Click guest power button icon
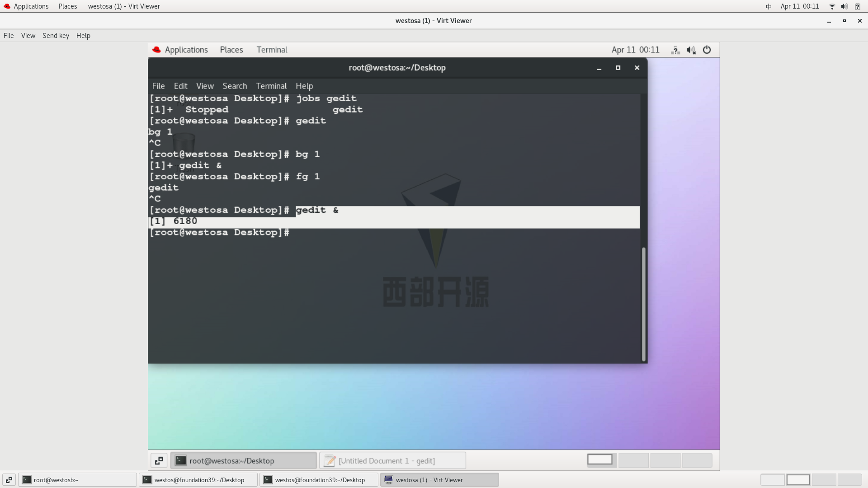The width and height of the screenshot is (868, 488). pyautogui.click(x=707, y=50)
